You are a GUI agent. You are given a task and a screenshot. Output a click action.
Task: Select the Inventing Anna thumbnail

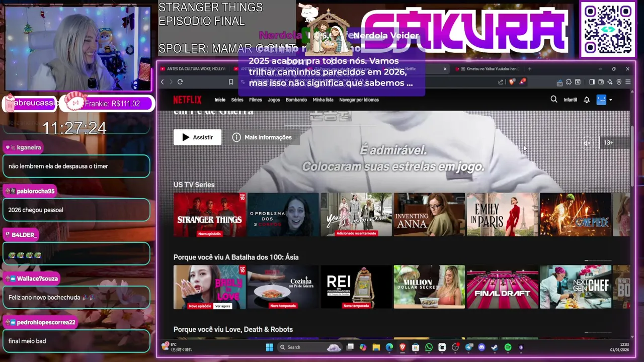(429, 215)
